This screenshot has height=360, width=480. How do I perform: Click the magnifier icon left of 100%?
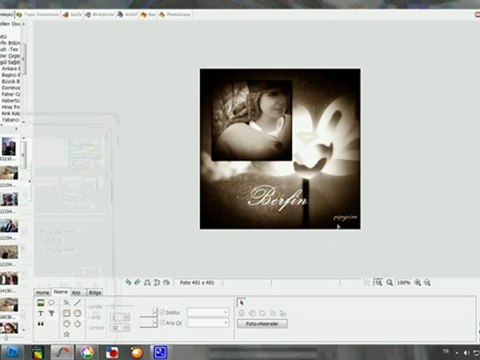tap(389, 282)
